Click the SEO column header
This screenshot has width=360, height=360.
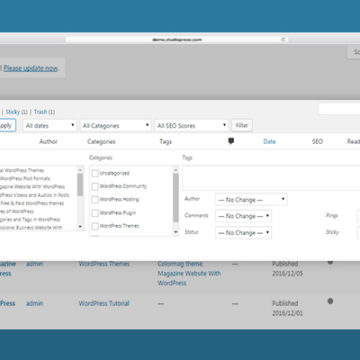317,142
